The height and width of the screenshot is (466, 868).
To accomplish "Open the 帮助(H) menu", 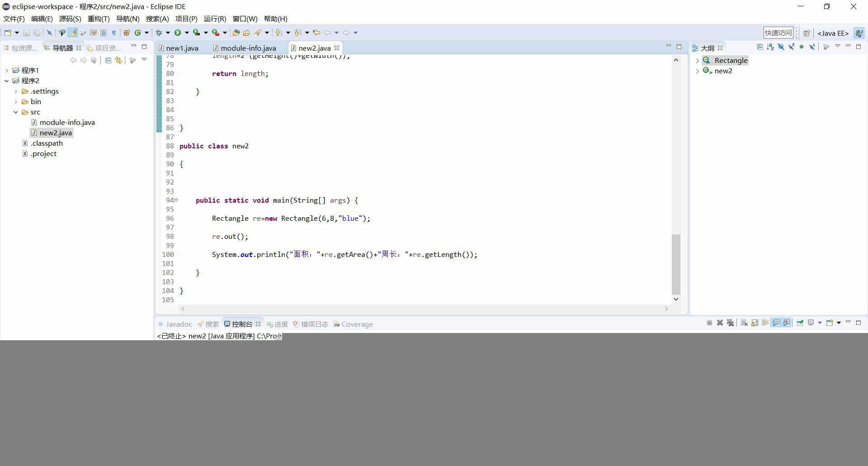I will point(276,19).
